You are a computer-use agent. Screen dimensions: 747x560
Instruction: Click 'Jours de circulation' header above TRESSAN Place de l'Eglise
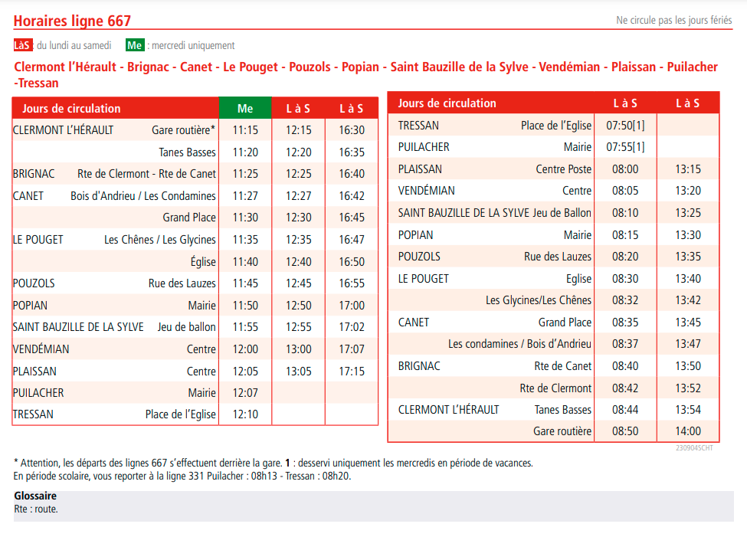447,103
